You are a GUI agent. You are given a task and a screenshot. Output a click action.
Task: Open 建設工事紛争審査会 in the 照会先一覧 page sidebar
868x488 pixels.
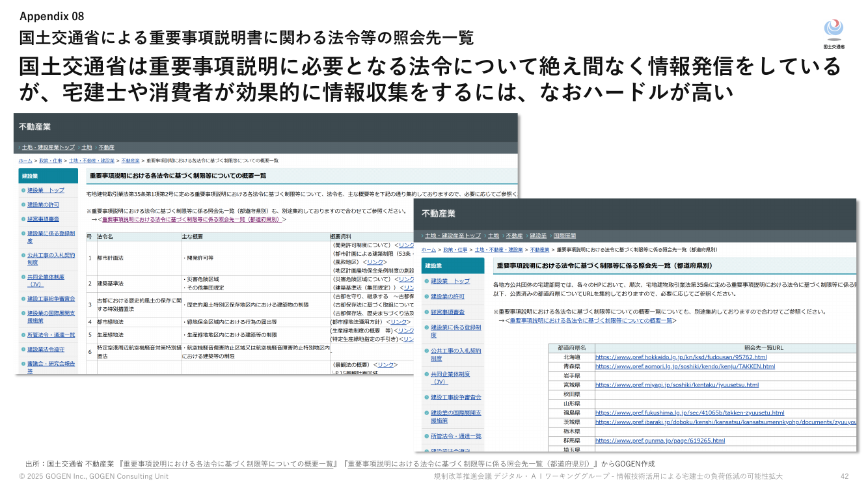click(x=456, y=397)
